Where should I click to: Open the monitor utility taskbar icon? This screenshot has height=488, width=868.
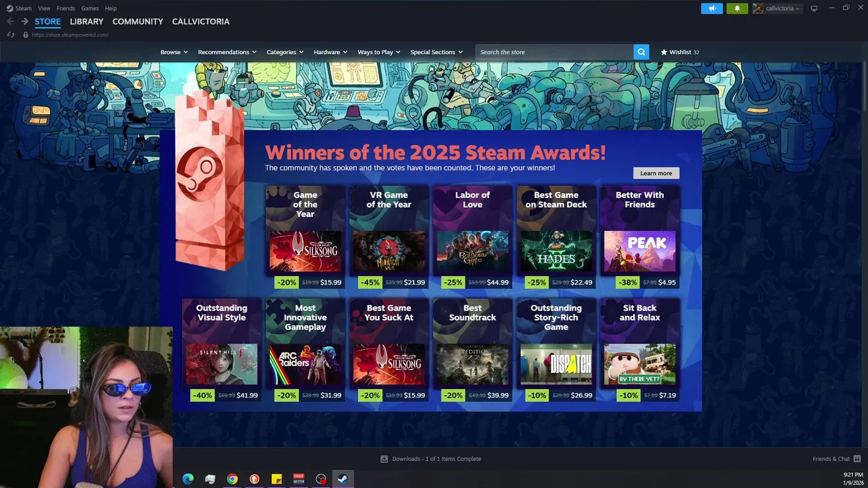click(210, 479)
